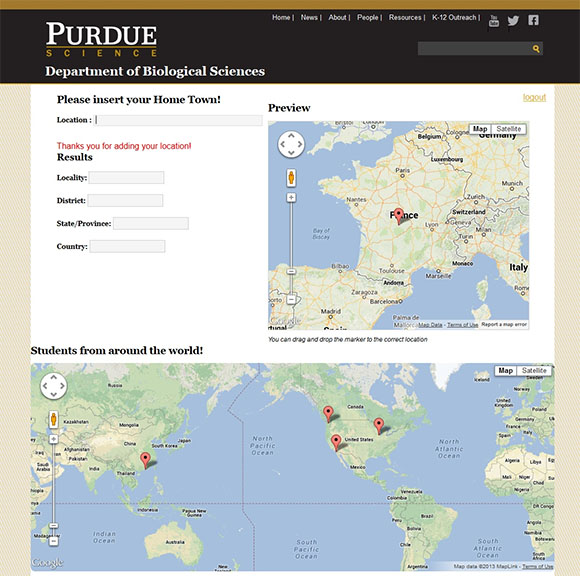Open the News menu item
This screenshot has width=580, height=576.
(x=309, y=17)
